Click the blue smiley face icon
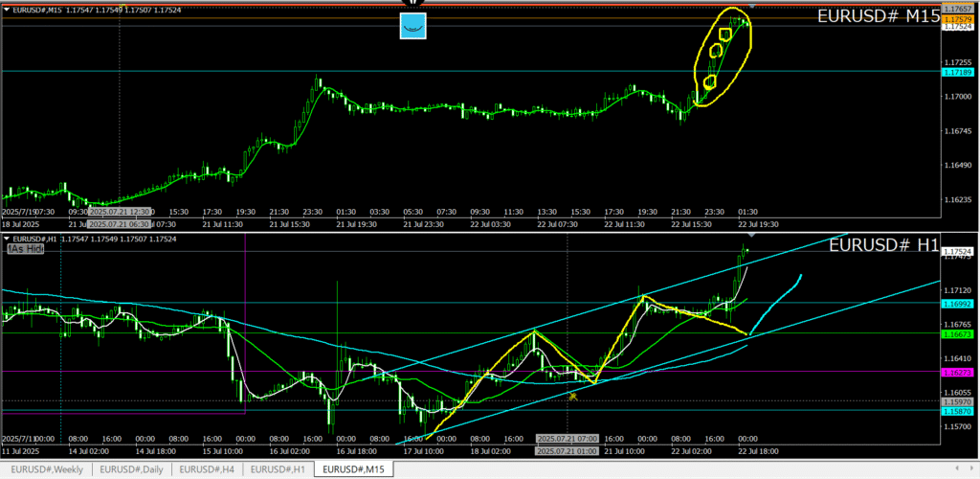This screenshot has width=980, height=479. tap(412, 26)
